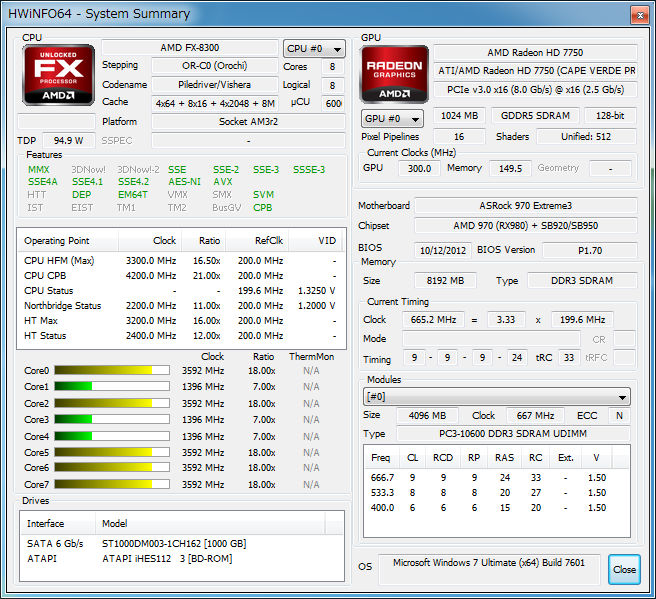Viewport: 656px width, 599px height.
Task: Click the Radeon Graphics logo
Action: [x=394, y=75]
